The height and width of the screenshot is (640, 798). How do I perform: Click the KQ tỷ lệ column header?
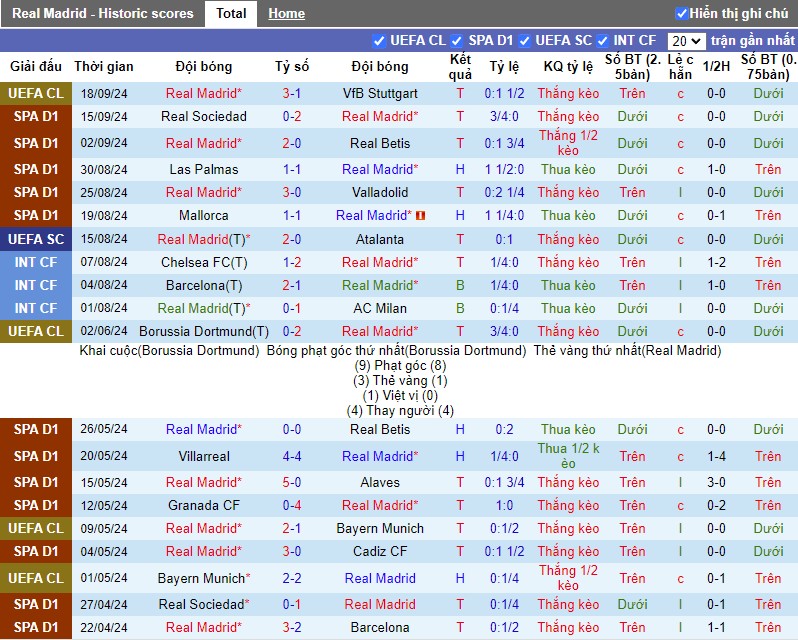(568, 67)
